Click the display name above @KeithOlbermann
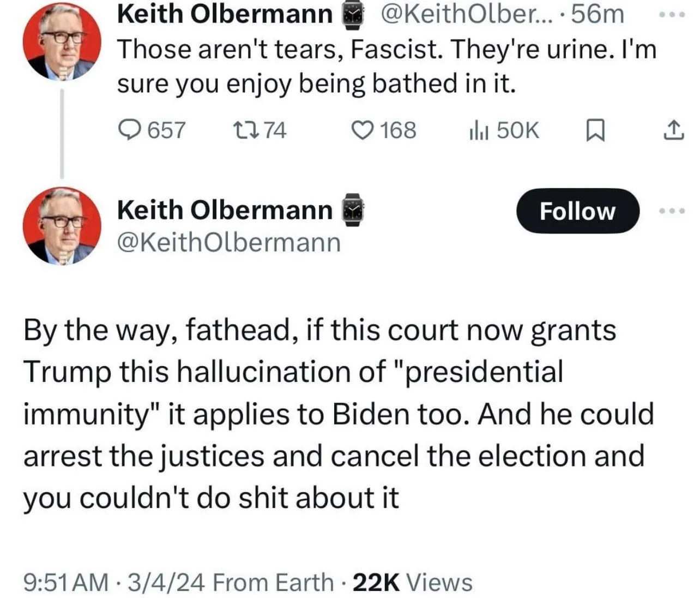The width and height of the screenshot is (700, 604). pos(225,210)
